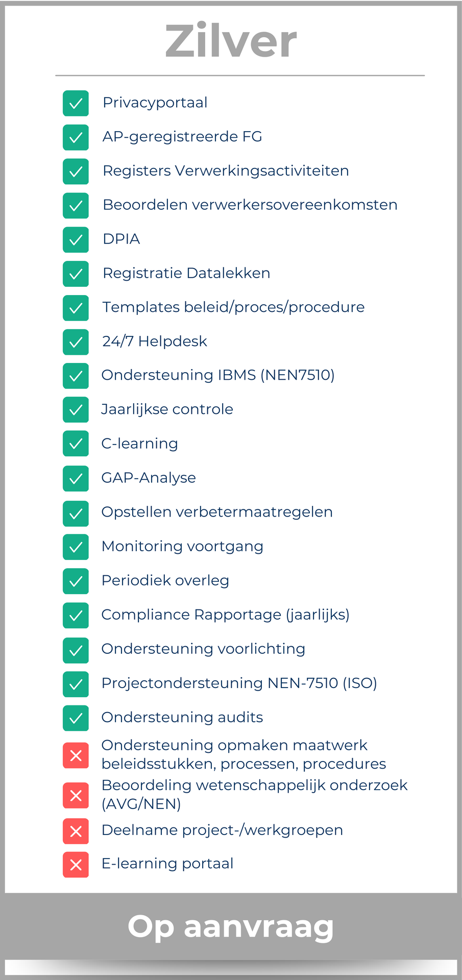Click red cross beside Beoordeling wetenschappelijk onderzoek

point(76,795)
